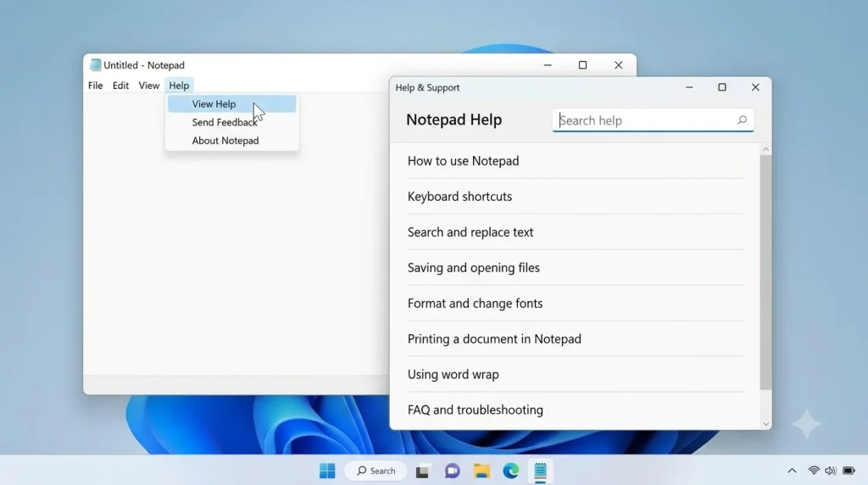Choose View Help from the Help menu
Viewport: 868px width, 485px height.
232,103
